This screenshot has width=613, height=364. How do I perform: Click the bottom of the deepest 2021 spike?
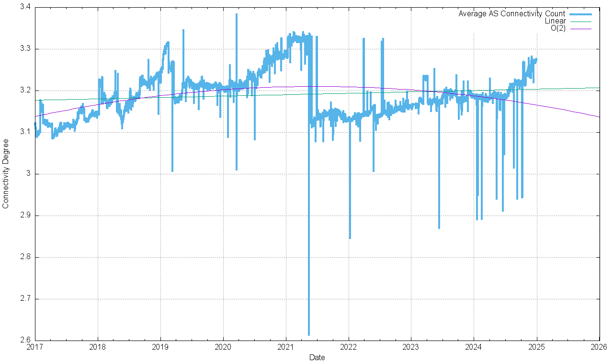(x=309, y=334)
